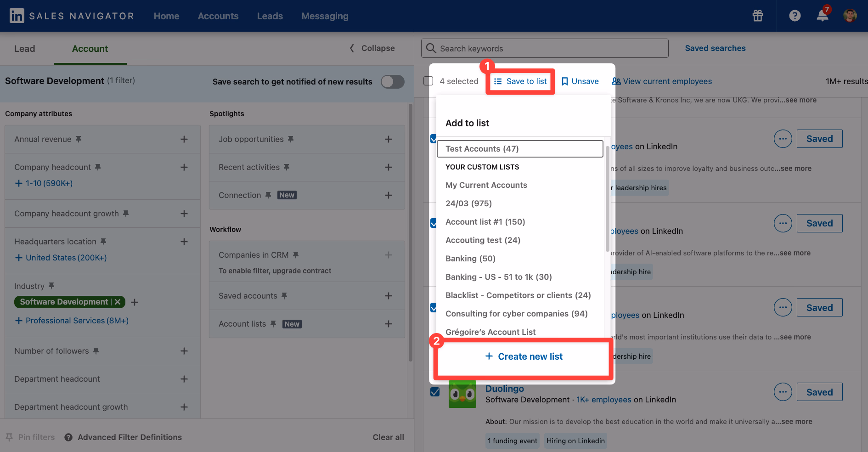
Task: Add the 1-10 headcount suggestion
Action: (44, 183)
